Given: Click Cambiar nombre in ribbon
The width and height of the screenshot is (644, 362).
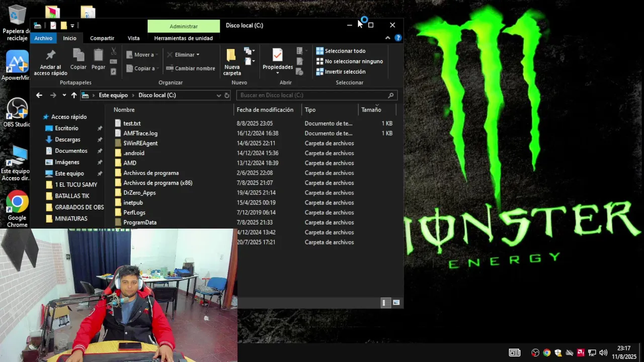Looking at the screenshot, I should point(190,68).
